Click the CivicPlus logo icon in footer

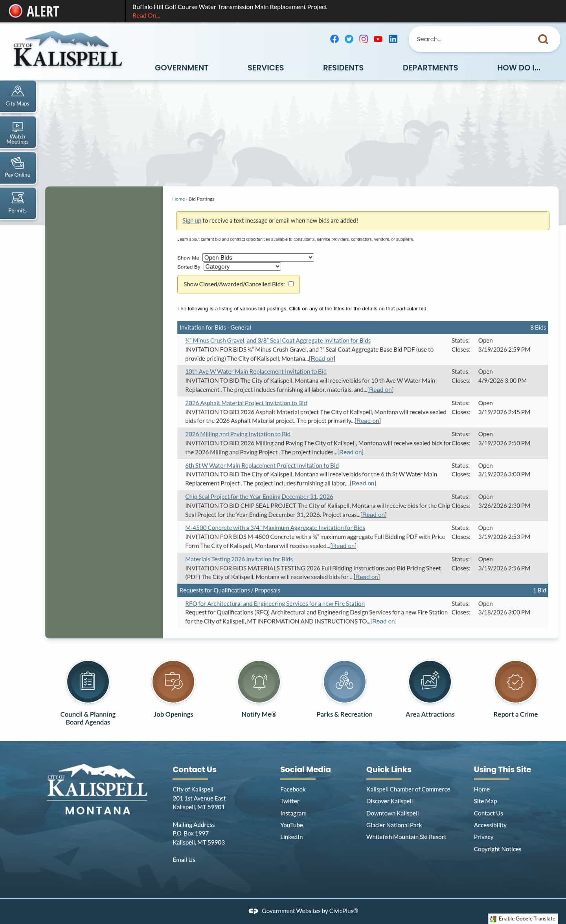(x=254, y=911)
